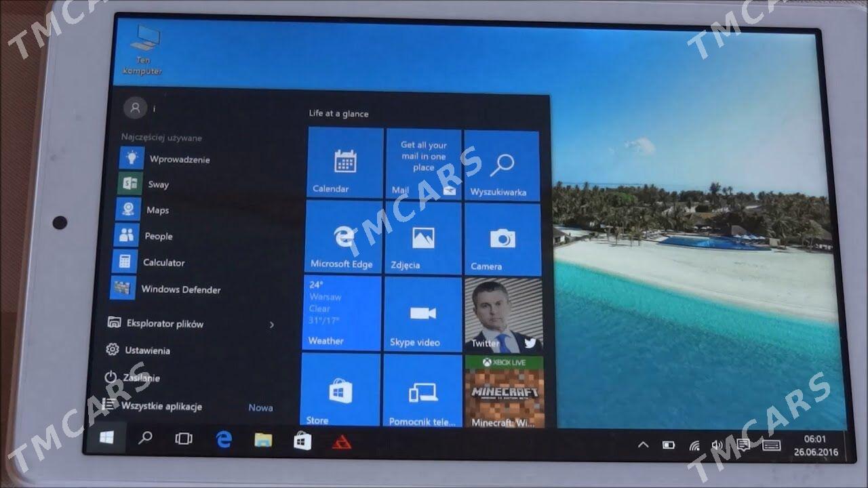Open the Mail tile
Image resolution: width=868 pixels, height=488 pixels.
(x=423, y=165)
